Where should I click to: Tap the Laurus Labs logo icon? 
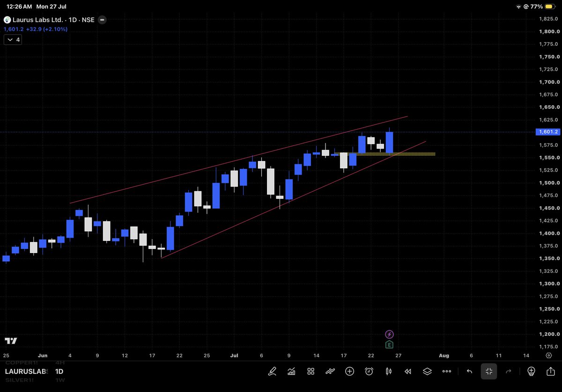pyautogui.click(x=7, y=20)
